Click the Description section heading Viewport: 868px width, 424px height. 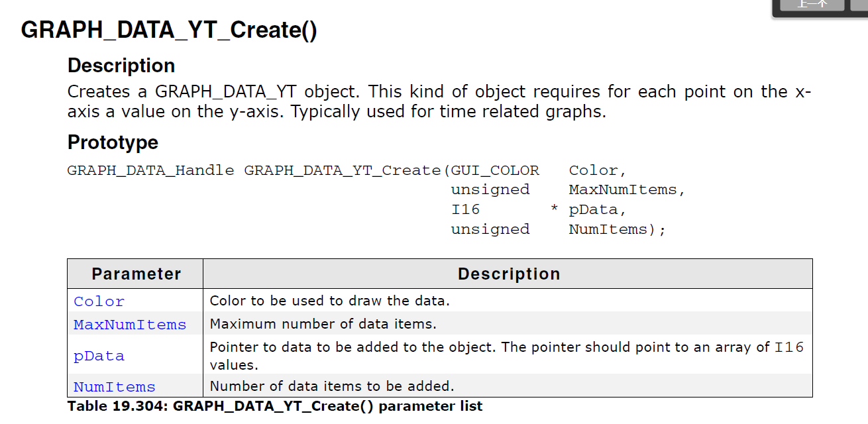121,66
